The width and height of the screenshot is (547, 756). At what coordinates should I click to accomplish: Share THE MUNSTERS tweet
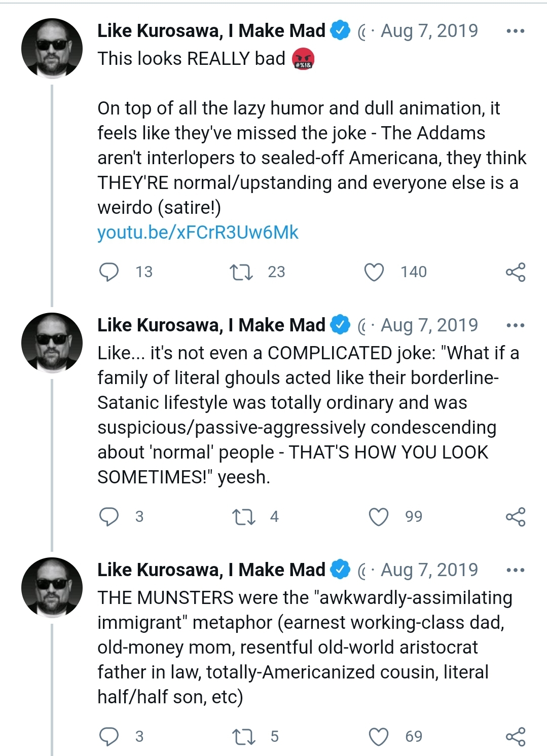(516, 737)
